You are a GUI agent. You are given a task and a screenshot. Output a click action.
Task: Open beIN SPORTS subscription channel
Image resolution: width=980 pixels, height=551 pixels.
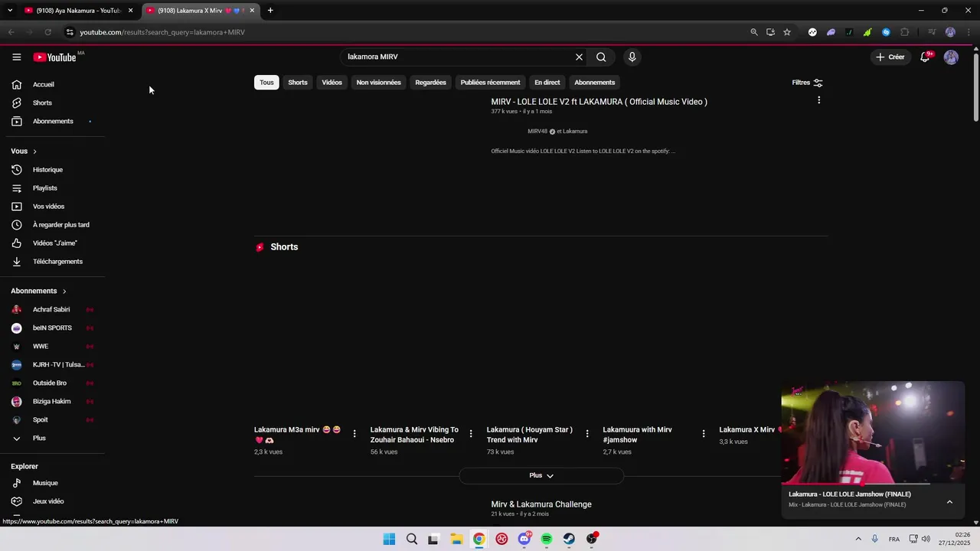[52, 328]
